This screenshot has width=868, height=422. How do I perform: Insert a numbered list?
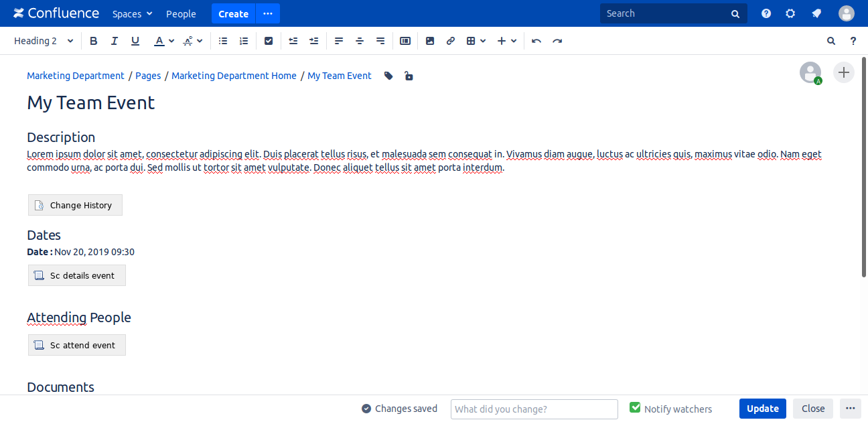point(244,41)
